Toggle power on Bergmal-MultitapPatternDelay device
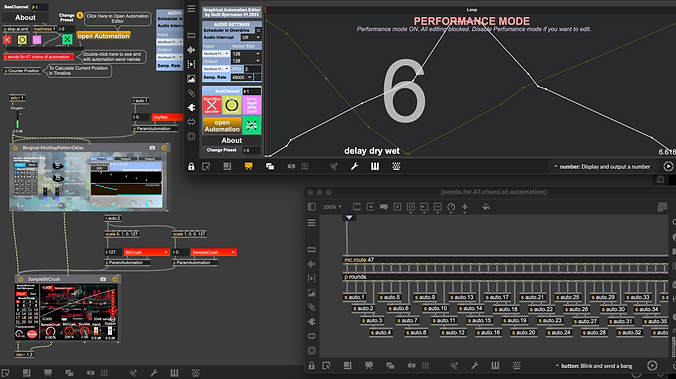Image resolution: width=676 pixels, height=379 pixels. [x=16, y=147]
